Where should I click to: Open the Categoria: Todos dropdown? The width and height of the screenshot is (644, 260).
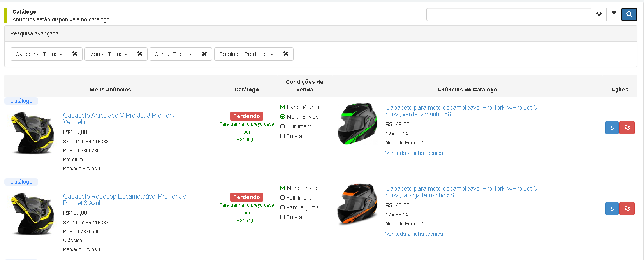tap(39, 54)
